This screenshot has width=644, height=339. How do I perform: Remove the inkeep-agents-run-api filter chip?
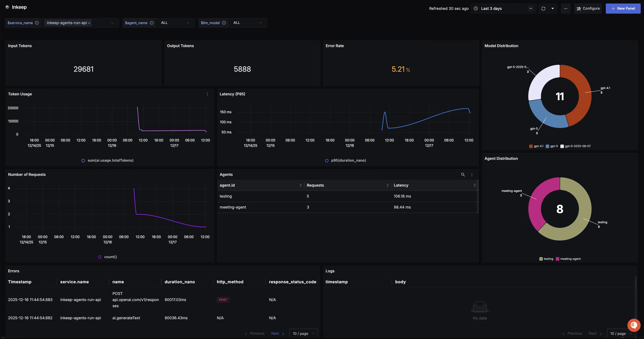tap(89, 23)
